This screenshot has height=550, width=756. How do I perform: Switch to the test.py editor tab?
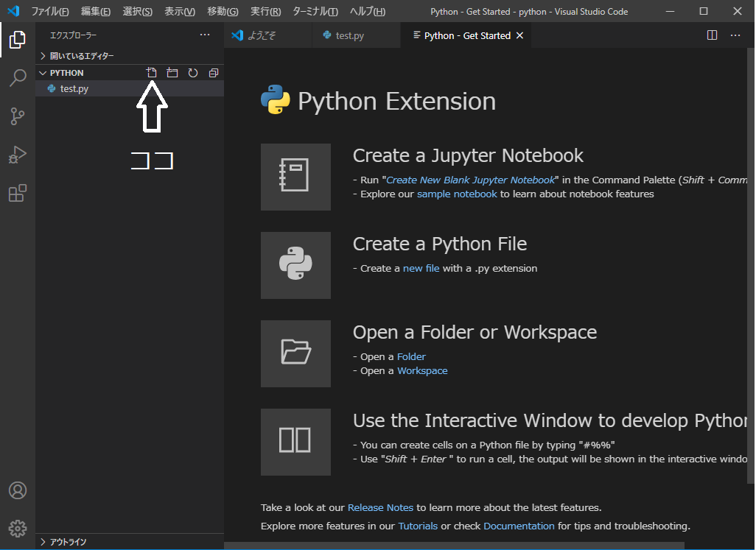pos(357,35)
